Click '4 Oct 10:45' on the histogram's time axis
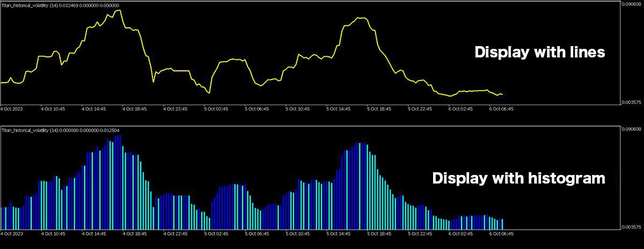The height and width of the screenshot is (249, 644). tap(53, 234)
